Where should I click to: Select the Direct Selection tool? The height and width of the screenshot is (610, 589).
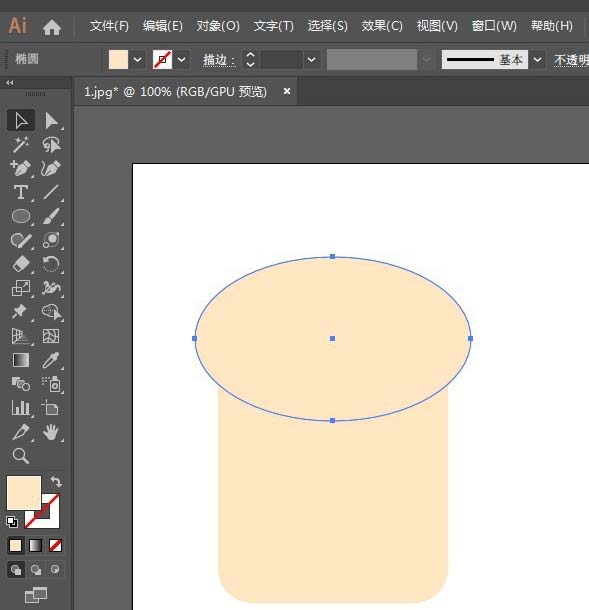click(x=51, y=121)
